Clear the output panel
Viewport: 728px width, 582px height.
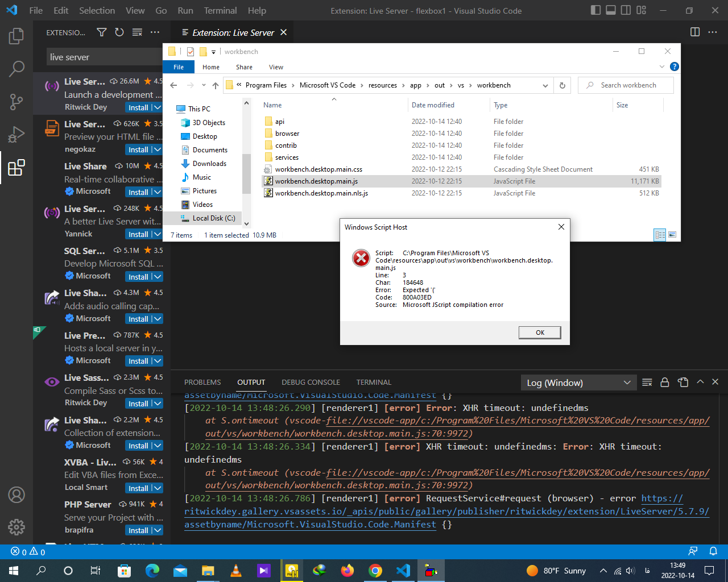pos(647,383)
